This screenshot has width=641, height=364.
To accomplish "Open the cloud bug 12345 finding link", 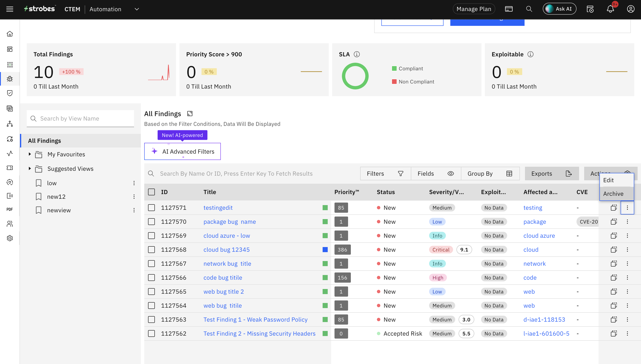I will coord(226,250).
